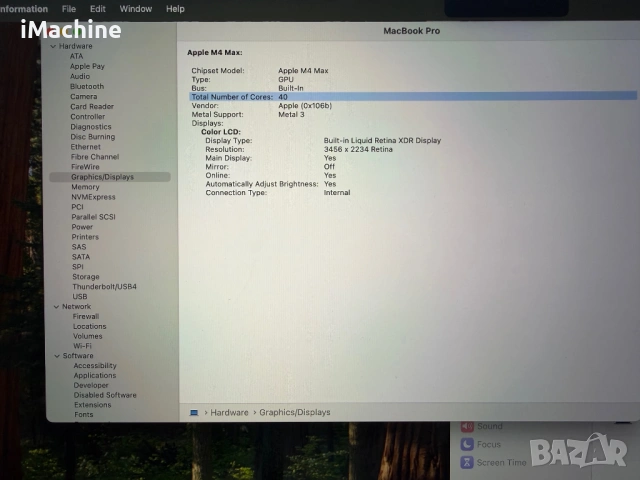Open Screen Time via its hourglass icon
Viewport: 640px width, 480px height.
467,462
